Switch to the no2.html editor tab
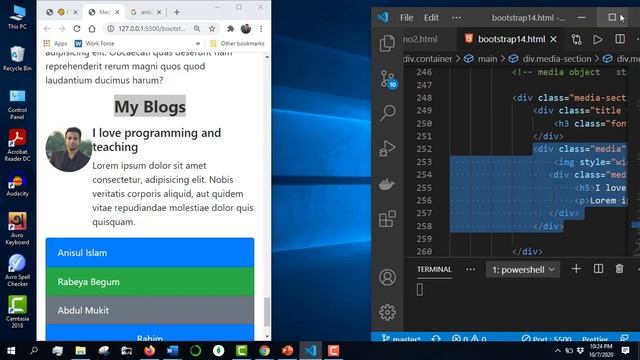This screenshot has height=360, width=640. pos(420,39)
